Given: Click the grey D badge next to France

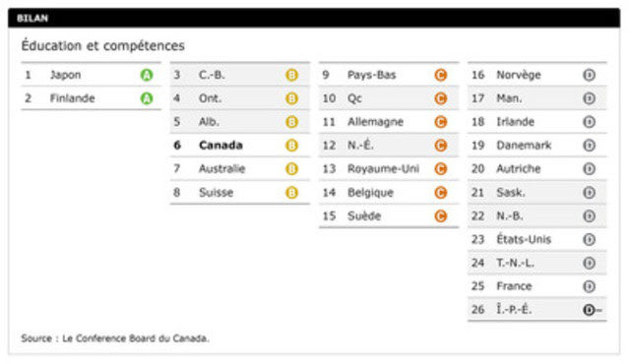Looking at the screenshot, I should click(x=589, y=286).
